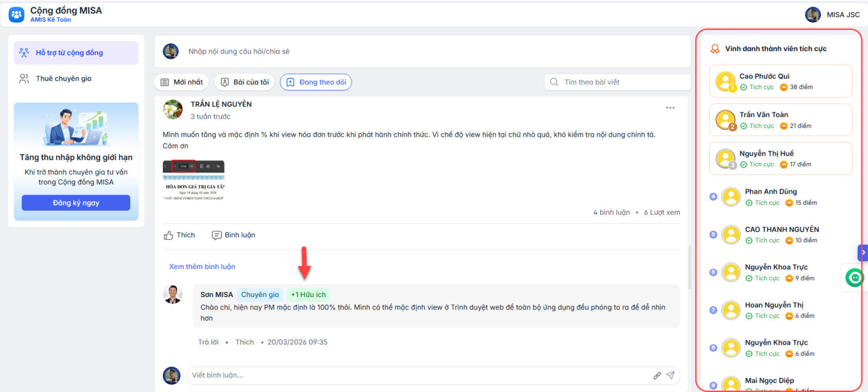868x392 pixels.
Task: Open the MISA JSC profile avatar
Action: [x=813, y=15]
